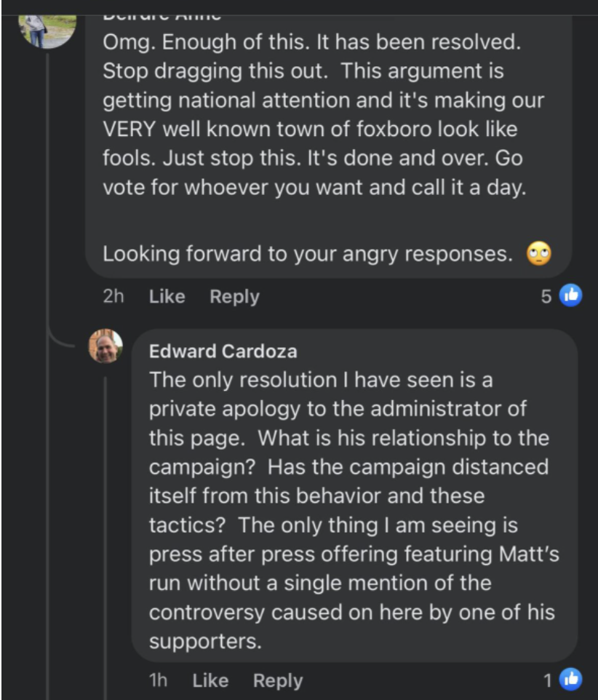Reply to the "Omg. Enough of this" comment

234,297
